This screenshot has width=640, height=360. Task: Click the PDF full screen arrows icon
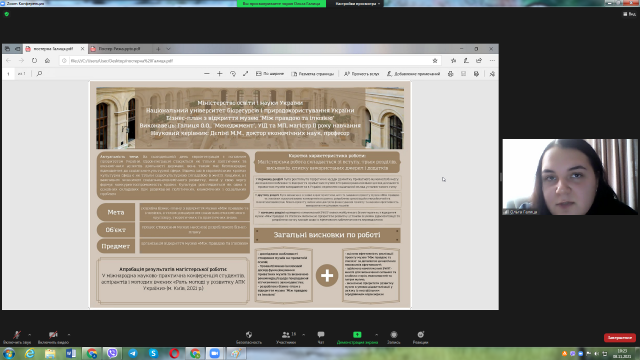(245, 74)
